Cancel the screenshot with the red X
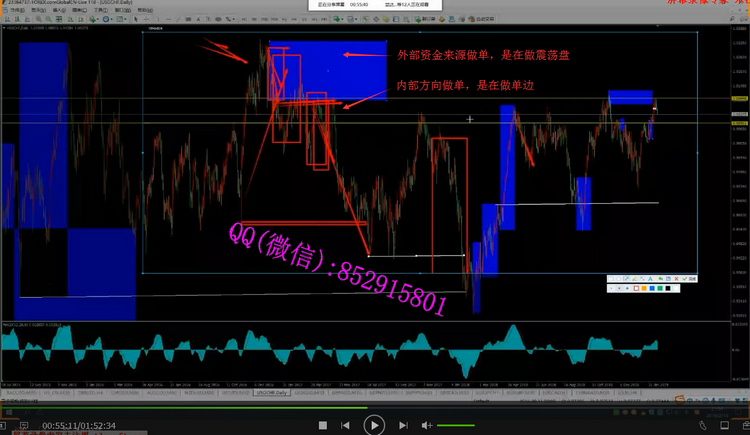The width and height of the screenshot is (750, 435). 676,279
